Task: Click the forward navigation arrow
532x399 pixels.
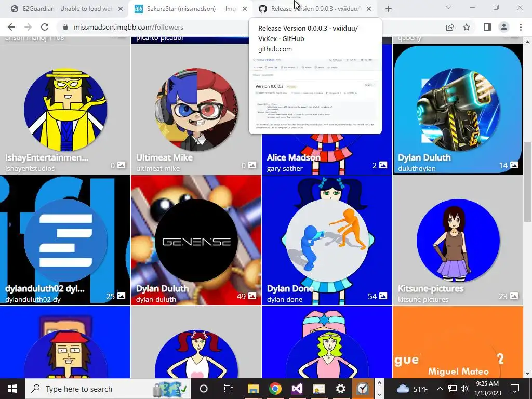Action: [x=28, y=27]
